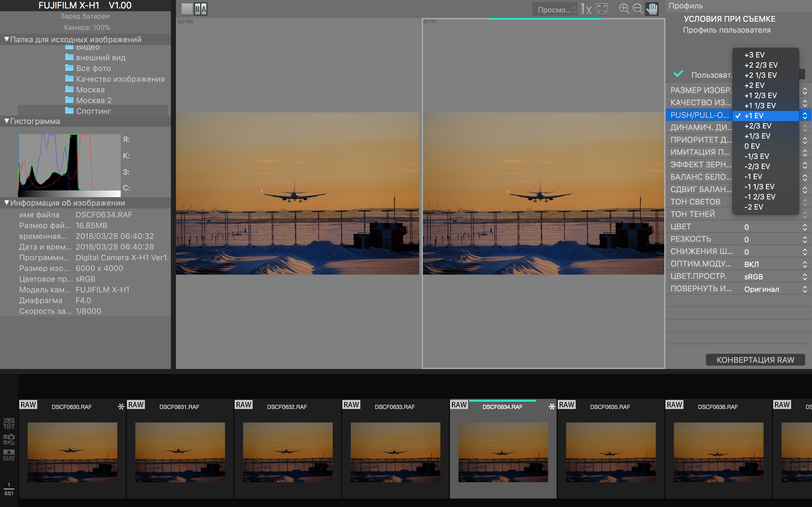Screen dimensions: 812x507
Task: Open the Москва folder
Action: click(90, 90)
